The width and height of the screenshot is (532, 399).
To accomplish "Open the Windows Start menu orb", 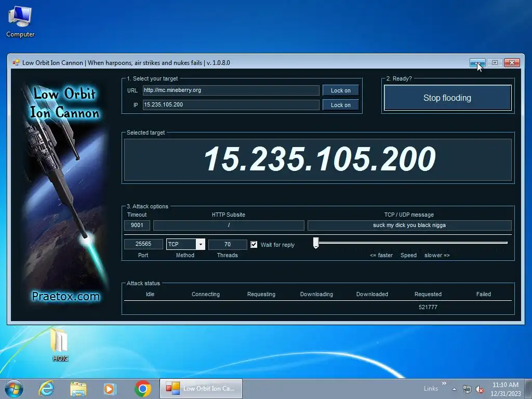I will [14, 389].
